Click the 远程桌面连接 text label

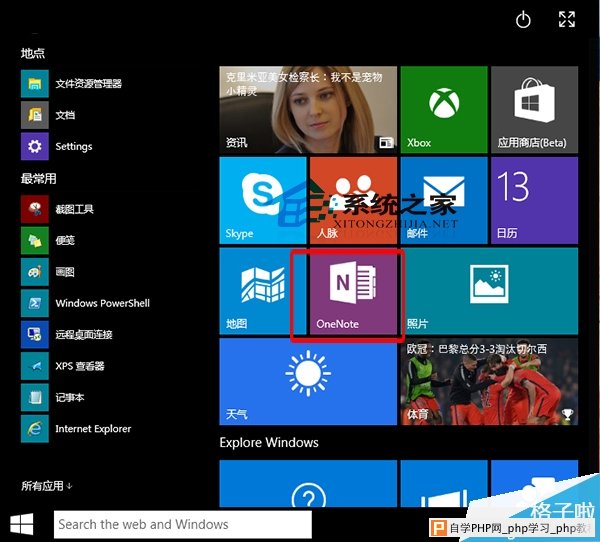84,335
